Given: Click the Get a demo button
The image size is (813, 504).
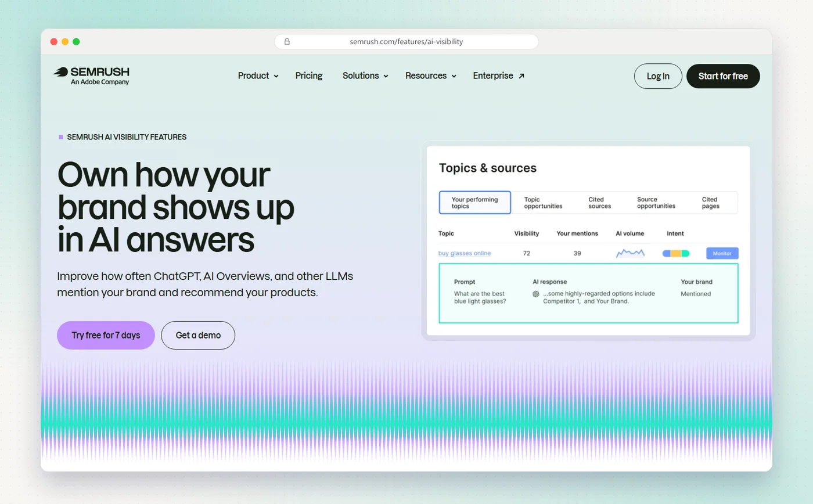Looking at the screenshot, I should pos(198,335).
